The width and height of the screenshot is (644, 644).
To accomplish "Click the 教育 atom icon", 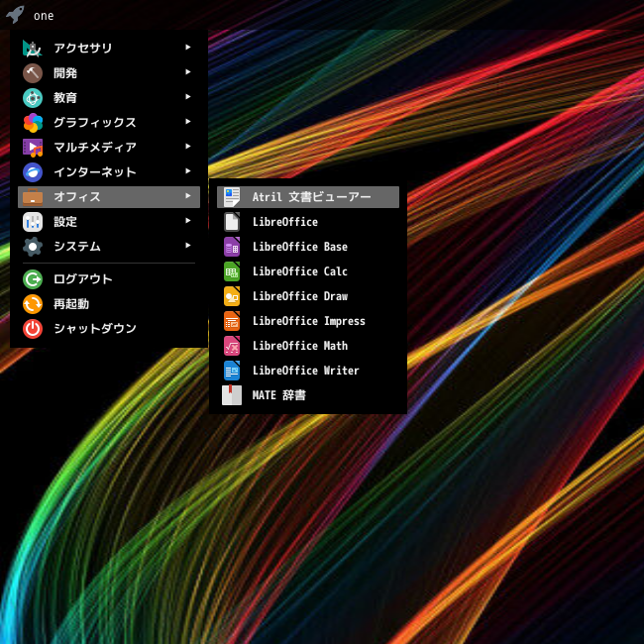I will [33, 98].
